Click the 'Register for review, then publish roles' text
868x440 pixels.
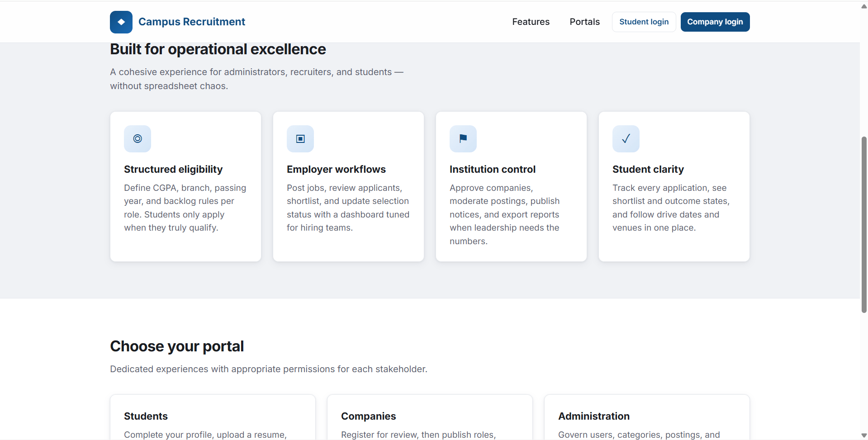pos(418,435)
